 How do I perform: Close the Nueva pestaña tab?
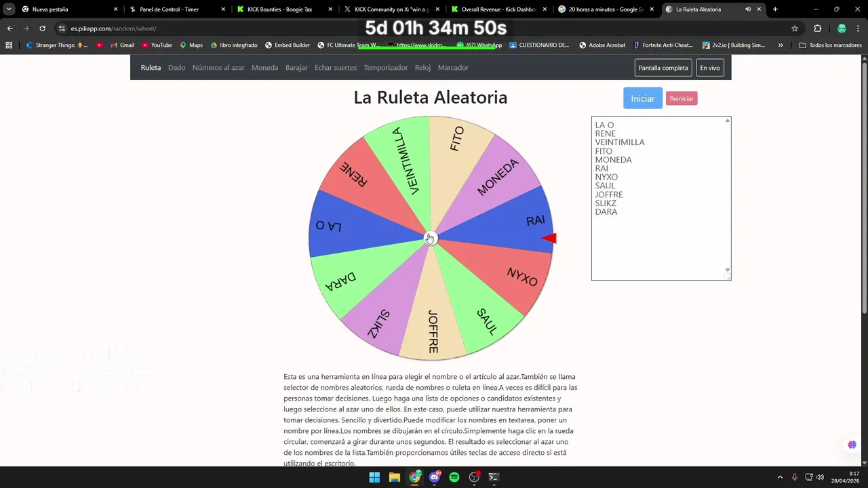point(116,9)
